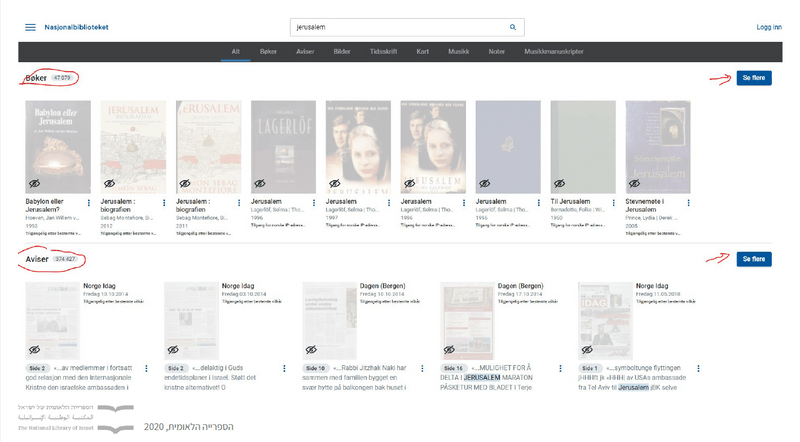Viewport: 800px width, 442px height.
Task: Click restricted-access eye icon on Lagerlöf 1996 cover
Action: pyautogui.click(x=261, y=184)
